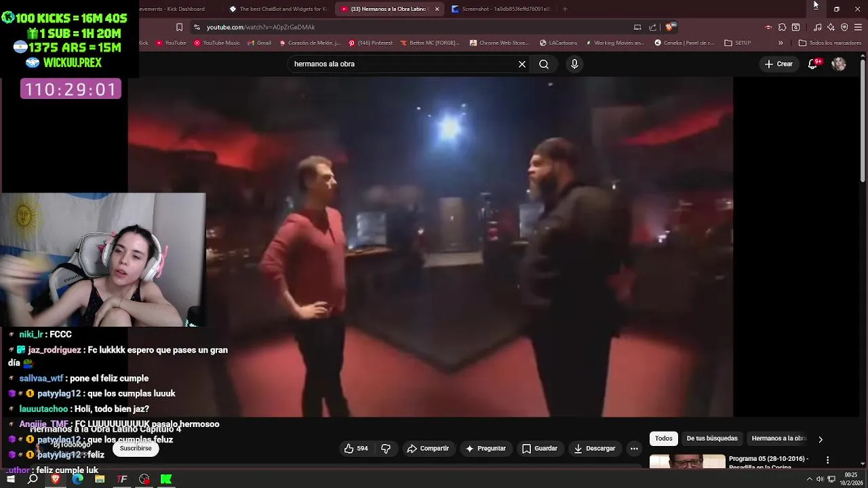Image resolution: width=868 pixels, height=488 pixels.
Task: Start voice search with the microphone icon
Action: click(x=574, y=64)
